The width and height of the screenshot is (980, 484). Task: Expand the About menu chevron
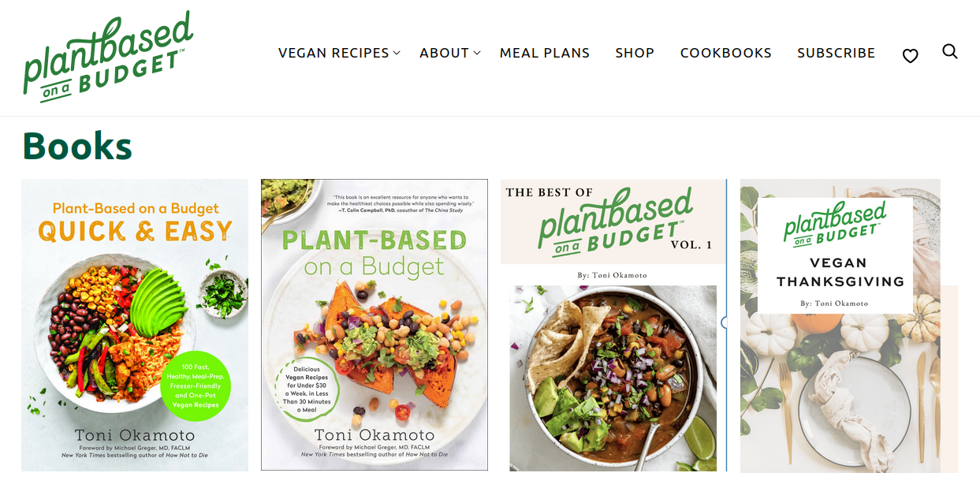pos(477,53)
